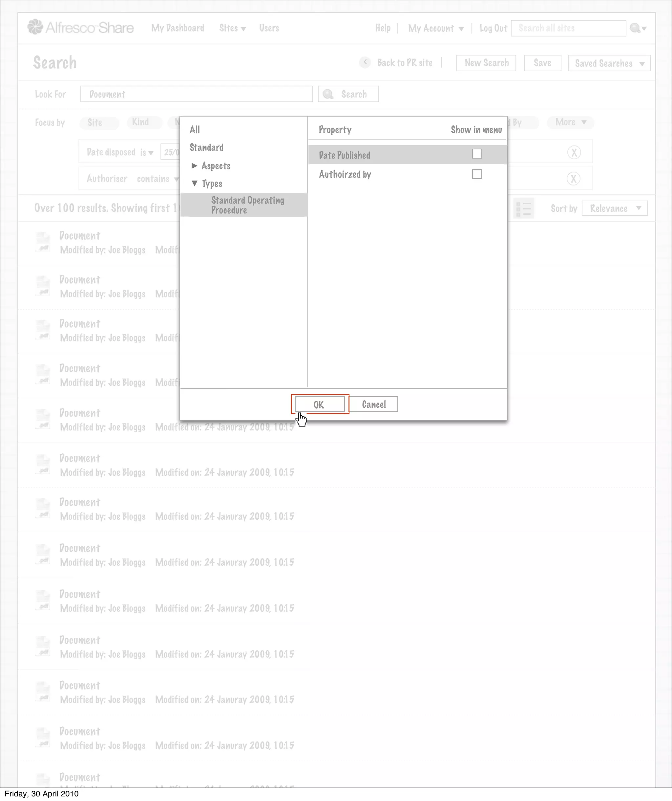
Task: Check Show in menu for Date Published
Action: (x=476, y=154)
